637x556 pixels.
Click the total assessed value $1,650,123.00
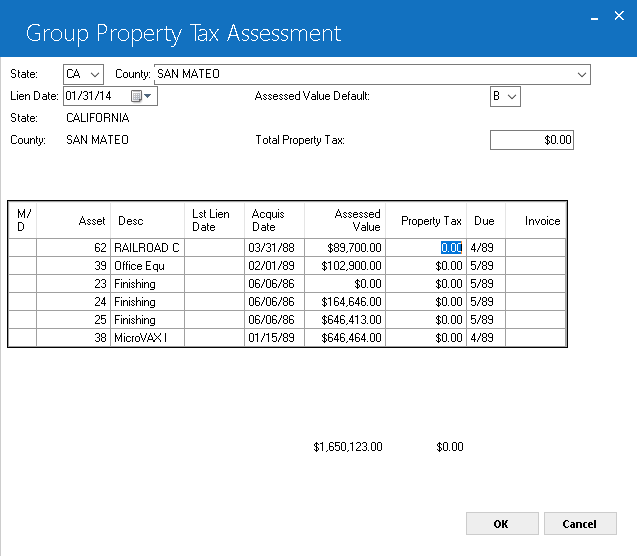348,447
